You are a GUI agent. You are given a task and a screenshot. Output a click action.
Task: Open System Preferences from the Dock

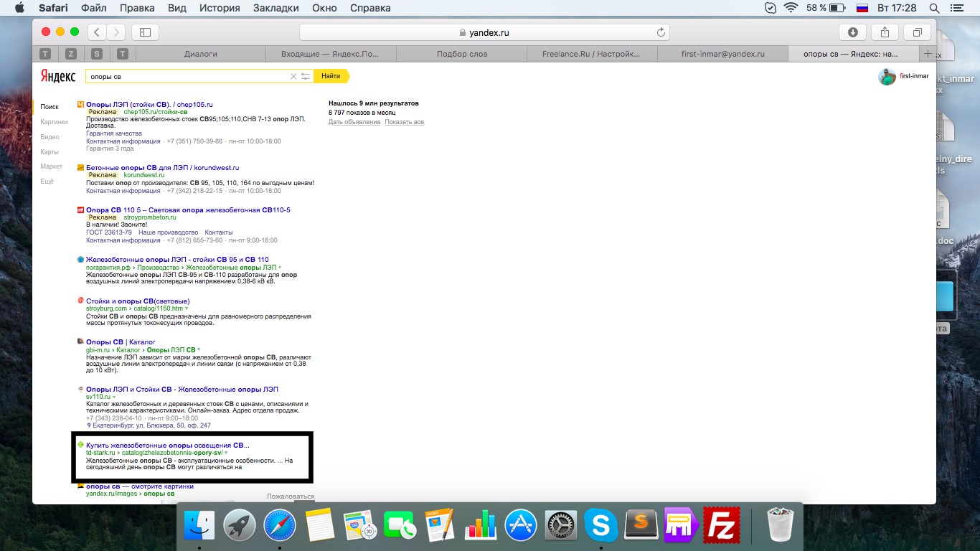point(560,526)
